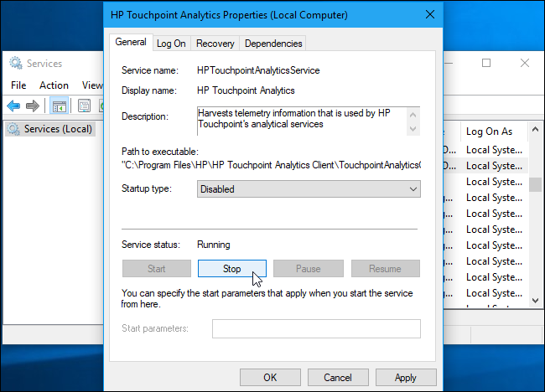Click the Cancel button
Viewport: 545px width, 392px height.
[x=338, y=378]
